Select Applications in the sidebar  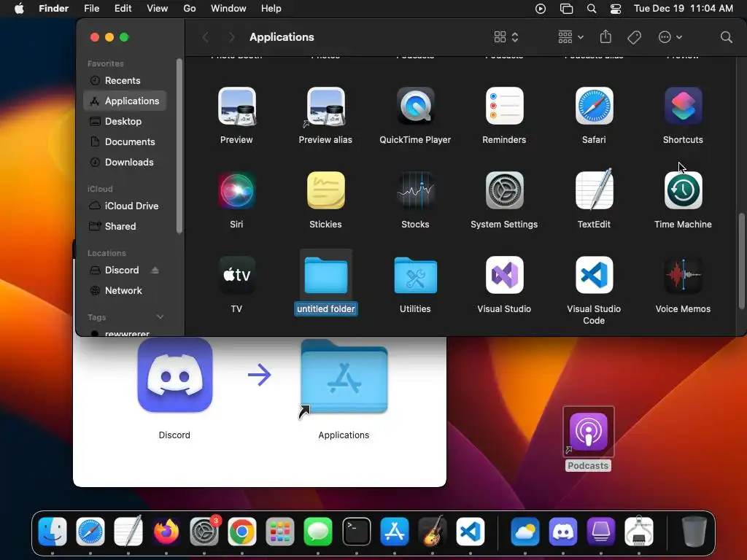click(125, 101)
